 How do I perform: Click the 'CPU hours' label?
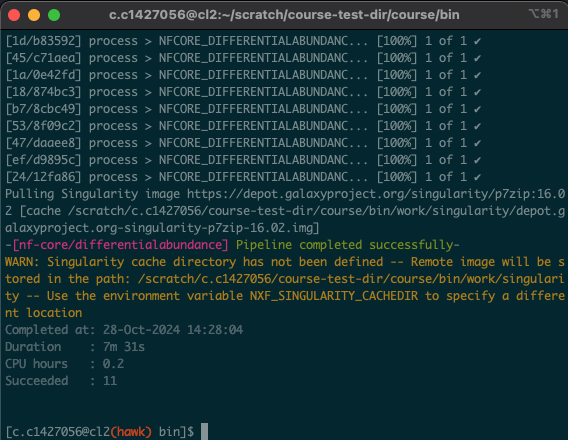(x=36, y=364)
